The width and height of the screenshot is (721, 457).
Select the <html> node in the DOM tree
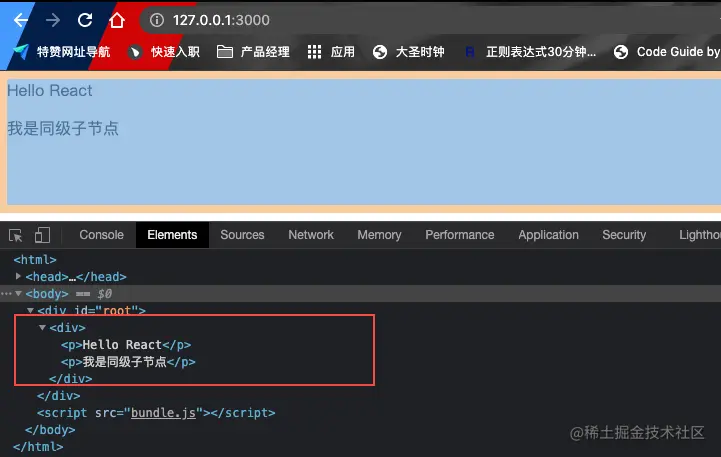(x=35, y=260)
